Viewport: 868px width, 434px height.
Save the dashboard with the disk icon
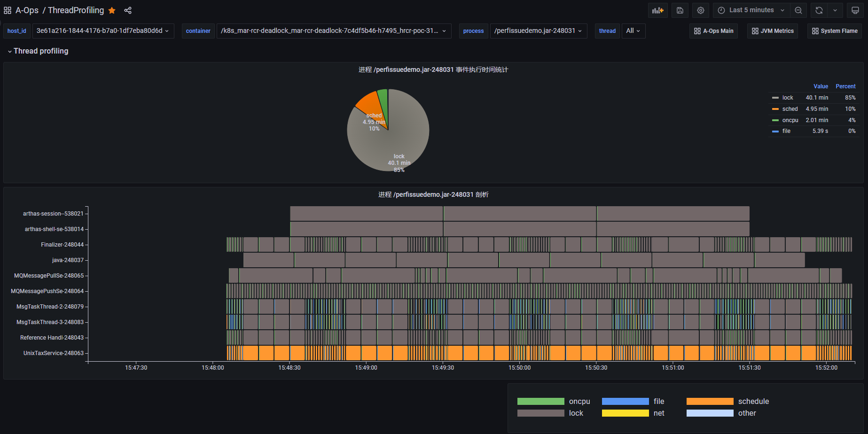(680, 10)
